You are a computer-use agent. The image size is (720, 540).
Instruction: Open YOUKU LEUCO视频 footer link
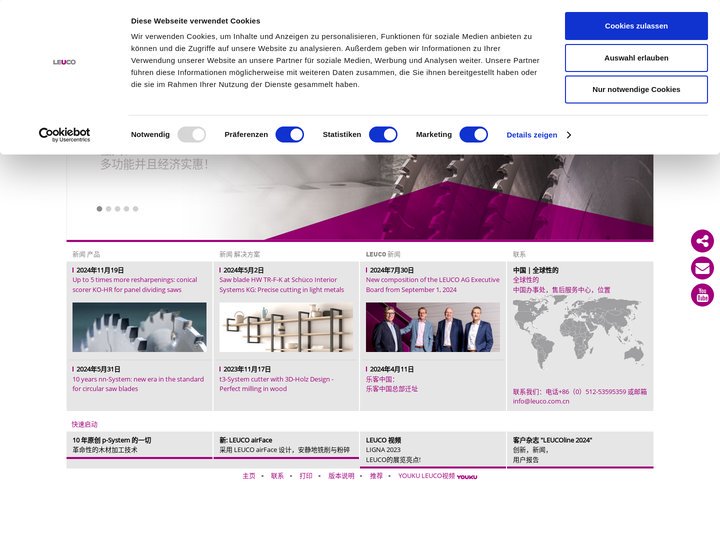(x=427, y=476)
